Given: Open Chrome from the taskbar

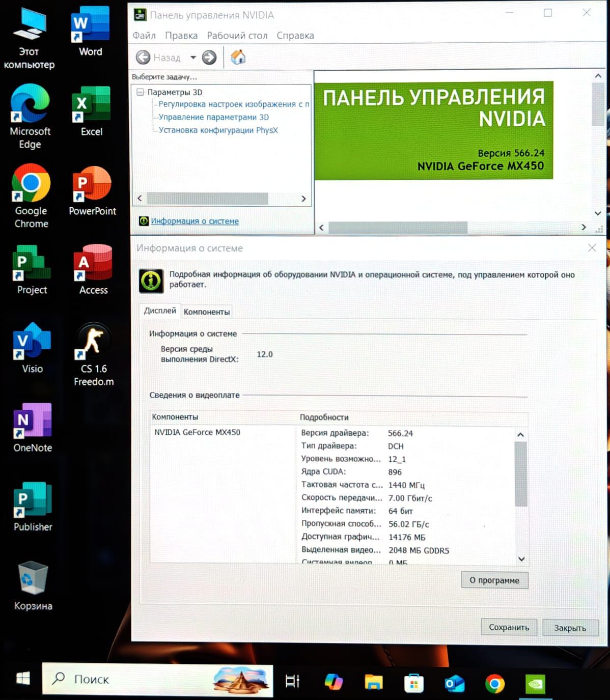Looking at the screenshot, I should [494, 684].
